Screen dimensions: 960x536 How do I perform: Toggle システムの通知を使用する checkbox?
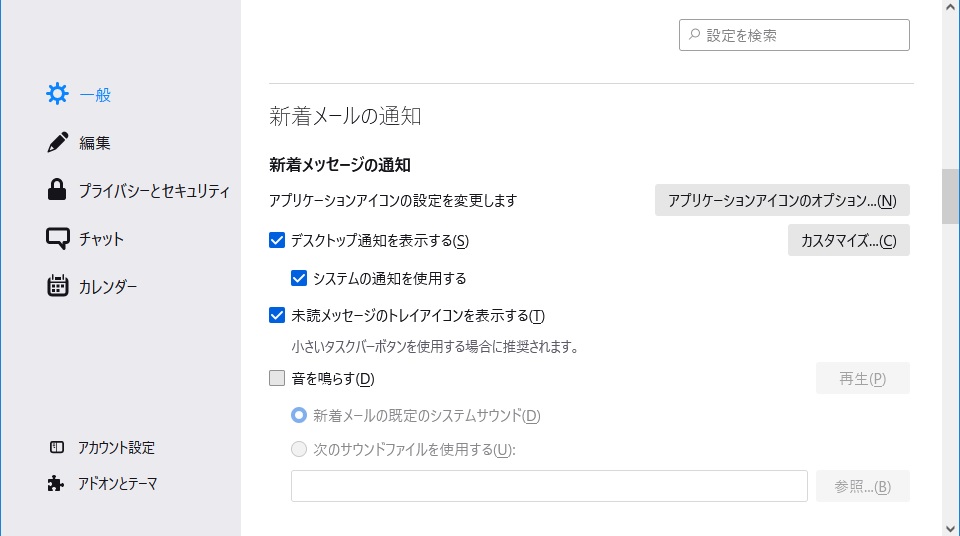298,278
